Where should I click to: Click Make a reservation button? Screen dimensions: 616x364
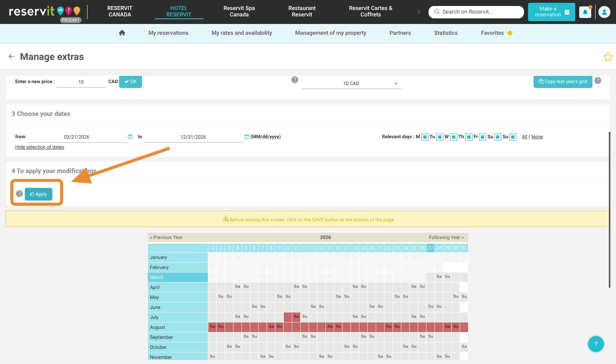[552, 12]
